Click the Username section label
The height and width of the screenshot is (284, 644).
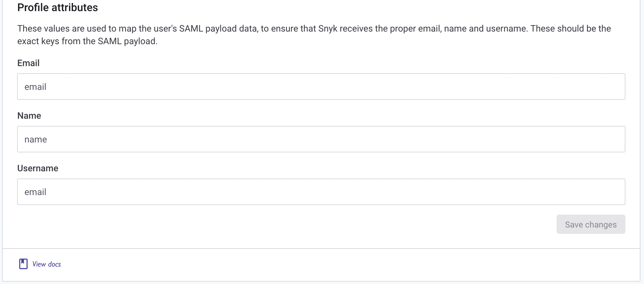click(x=38, y=168)
